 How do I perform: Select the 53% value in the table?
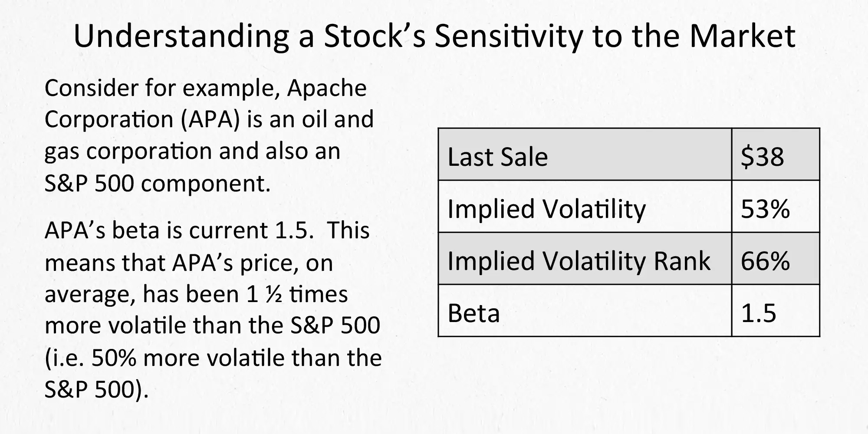765,209
